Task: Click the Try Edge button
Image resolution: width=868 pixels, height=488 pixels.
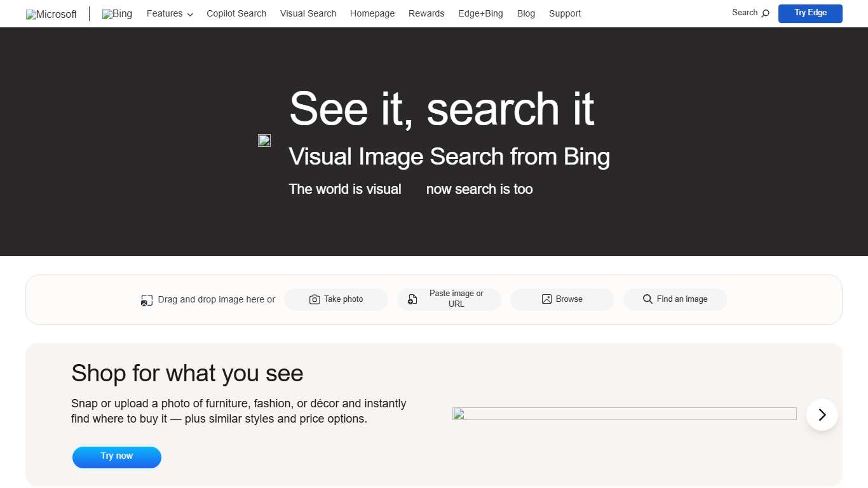Action: pyautogui.click(x=810, y=13)
